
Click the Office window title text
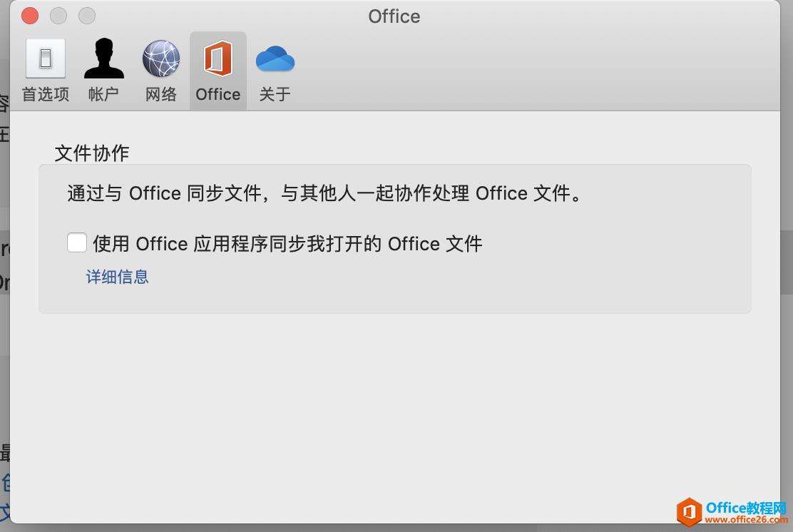coord(394,16)
